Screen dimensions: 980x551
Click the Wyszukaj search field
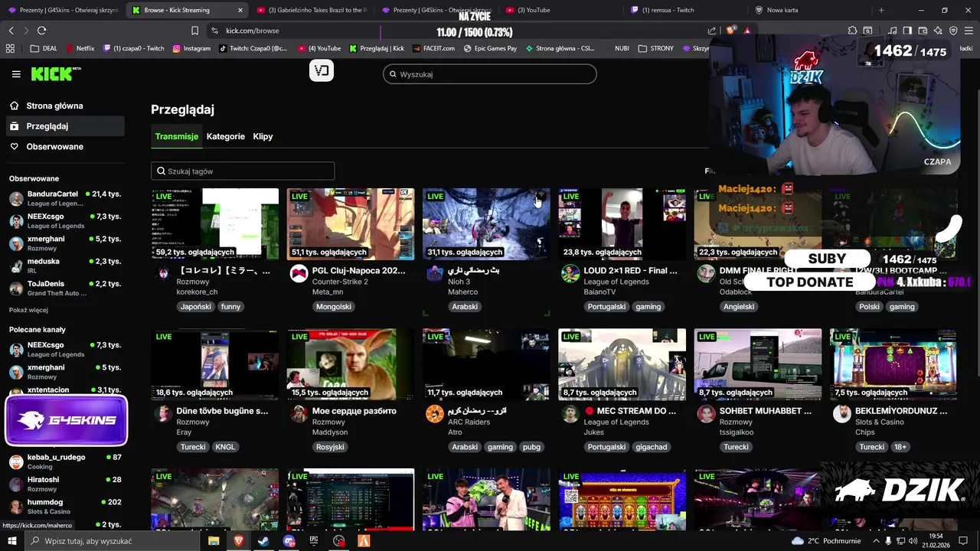[490, 74]
